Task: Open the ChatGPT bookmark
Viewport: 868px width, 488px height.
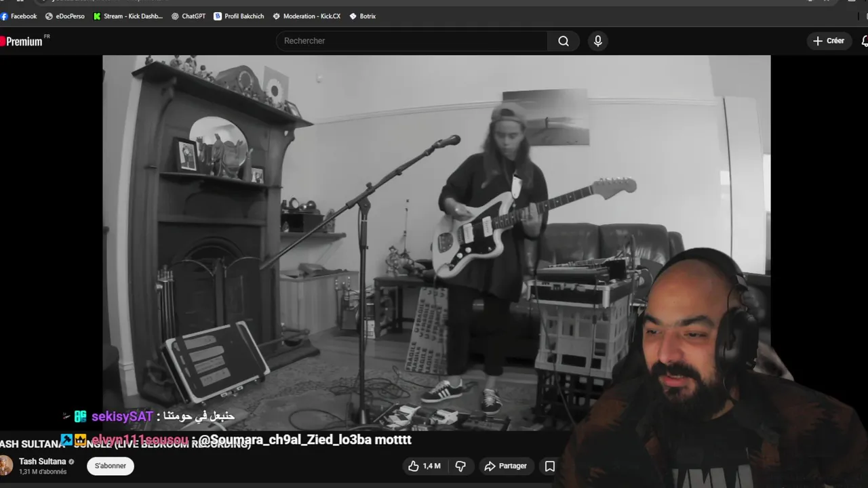Action: coord(189,16)
